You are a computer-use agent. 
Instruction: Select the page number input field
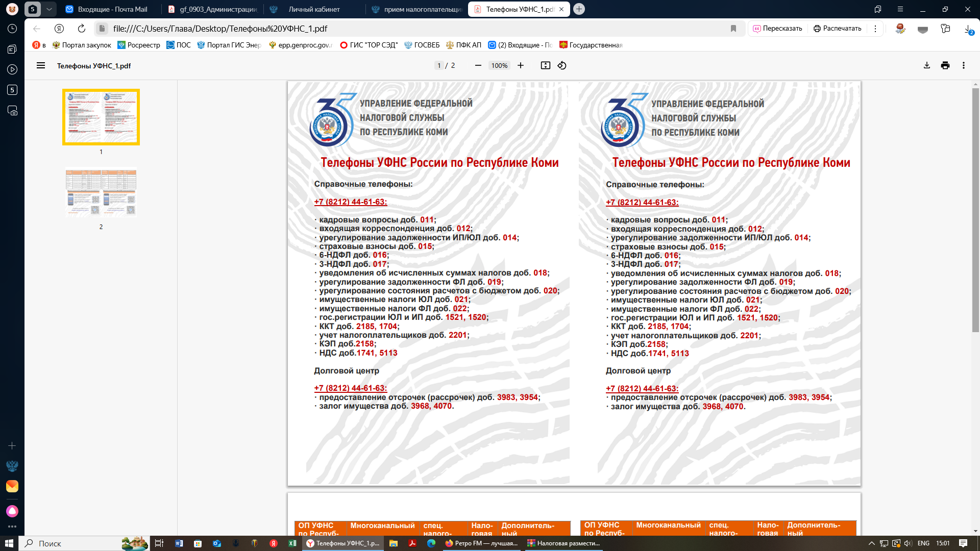[438, 65]
